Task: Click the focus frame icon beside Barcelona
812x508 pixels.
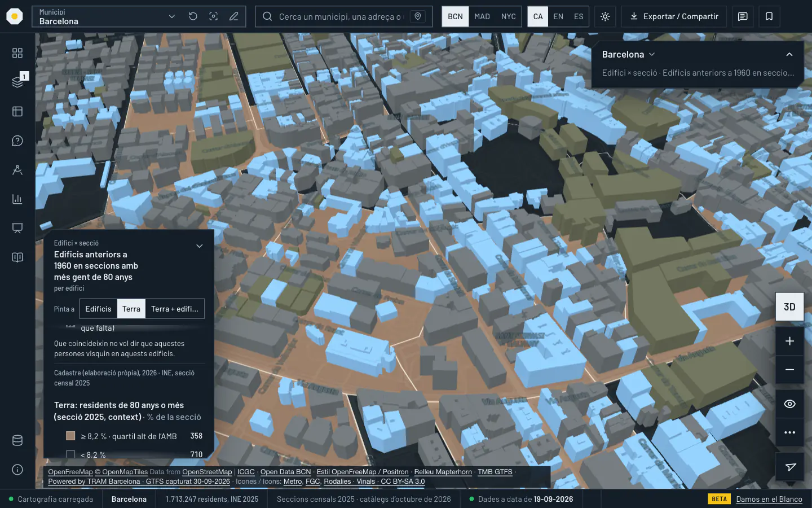Action: click(x=213, y=16)
